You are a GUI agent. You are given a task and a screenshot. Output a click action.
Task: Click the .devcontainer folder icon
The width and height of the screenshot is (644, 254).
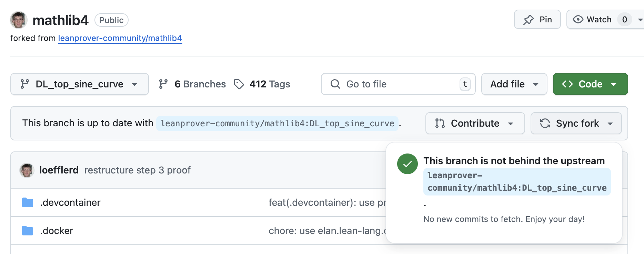(x=28, y=202)
